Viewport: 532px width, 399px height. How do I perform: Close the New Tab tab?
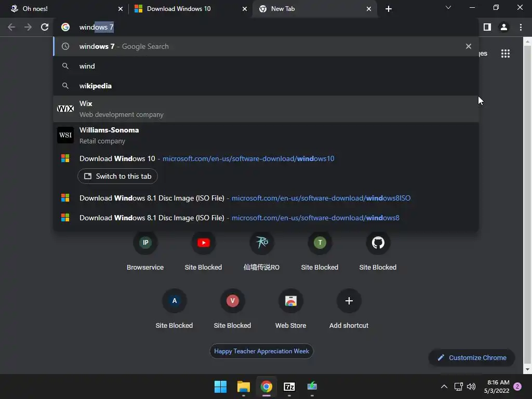click(369, 9)
